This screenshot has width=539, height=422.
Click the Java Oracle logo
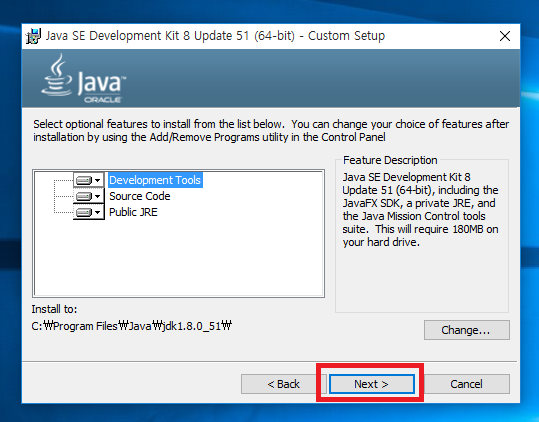pos(84,78)
